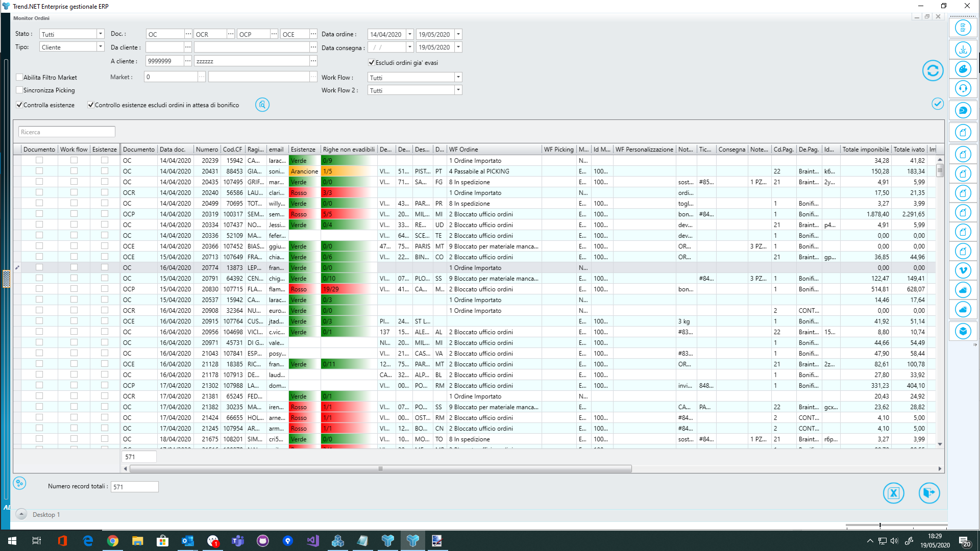Open Microsoft Store from taskbar
This screenshot has height=551, width=980.
pyautogui.click(x=163, y=541)
